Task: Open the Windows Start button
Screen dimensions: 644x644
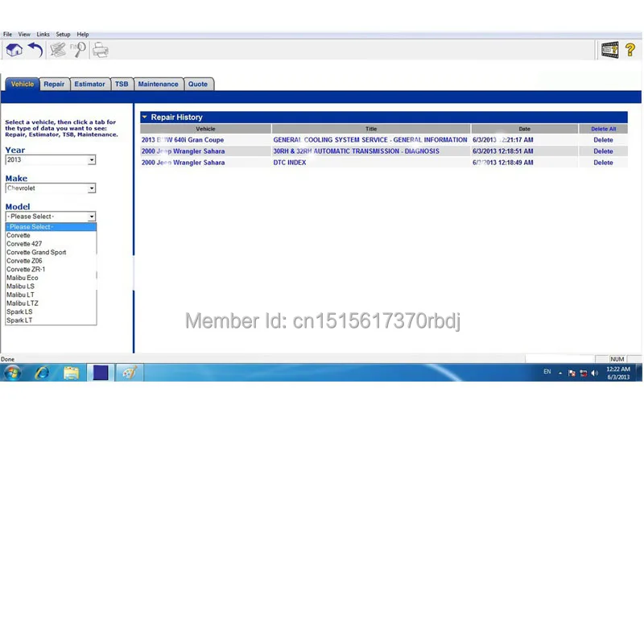Action: (13, 373)
